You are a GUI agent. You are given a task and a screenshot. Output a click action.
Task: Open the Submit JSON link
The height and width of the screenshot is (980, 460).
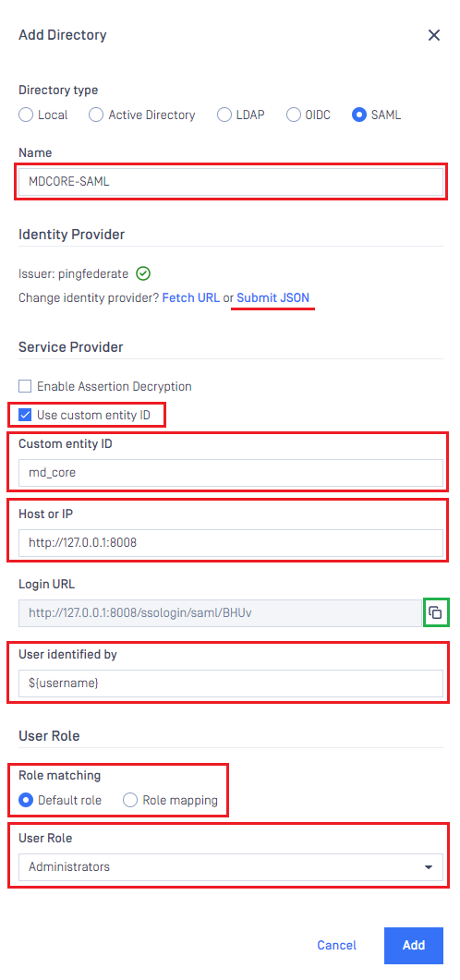pos(272,298)
